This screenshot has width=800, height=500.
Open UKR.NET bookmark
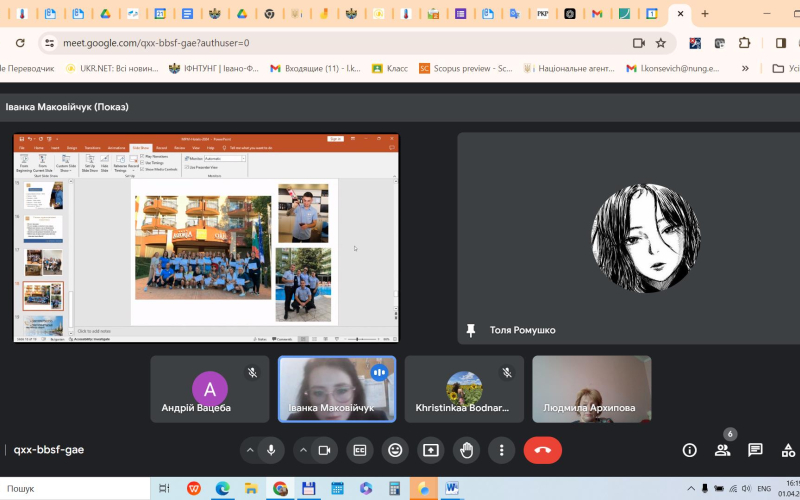tap(112, 68)
